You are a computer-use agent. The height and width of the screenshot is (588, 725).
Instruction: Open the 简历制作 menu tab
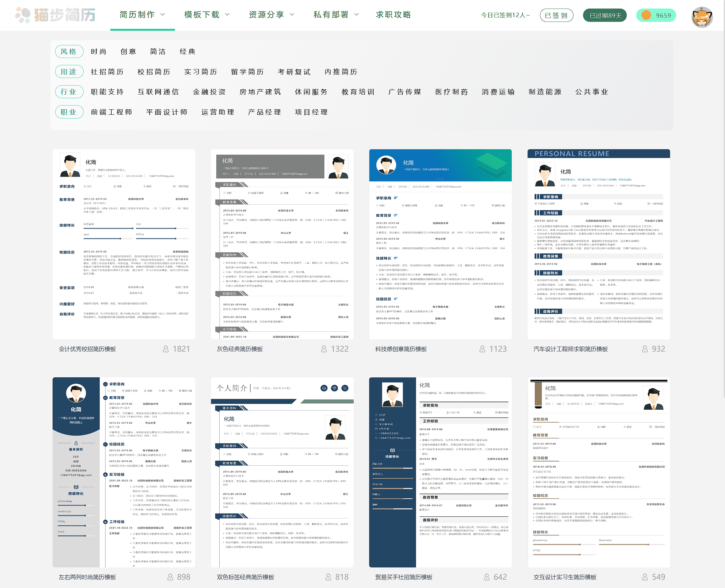click(137, 15)
